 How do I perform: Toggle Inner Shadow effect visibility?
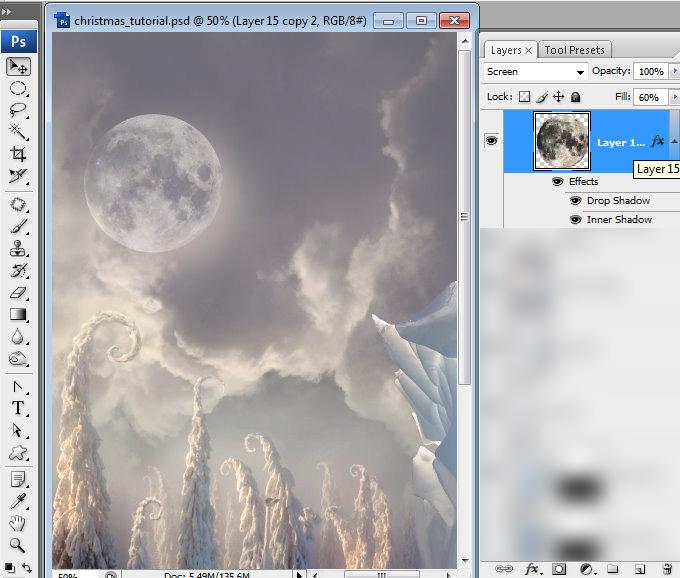click(x=575, y=220)
